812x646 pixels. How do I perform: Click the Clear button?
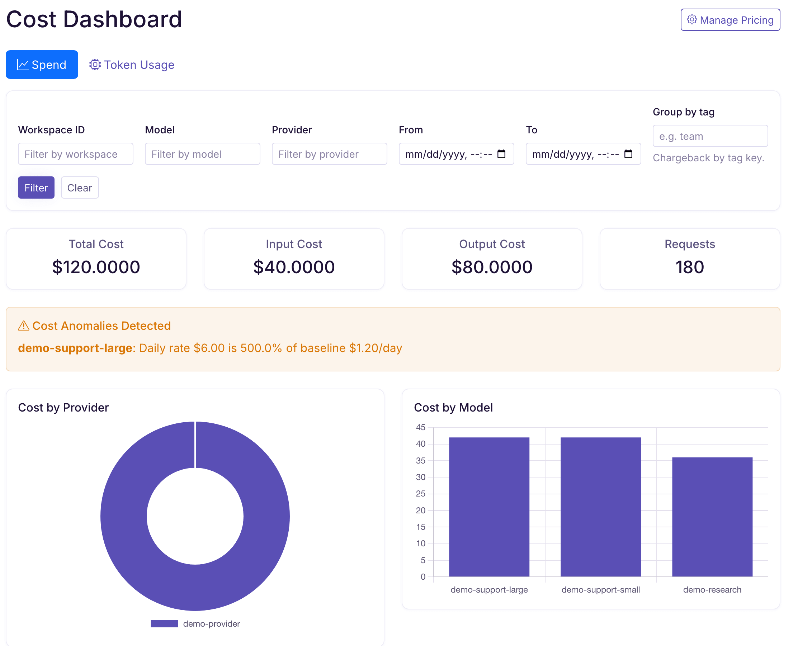tap(80, 187)
